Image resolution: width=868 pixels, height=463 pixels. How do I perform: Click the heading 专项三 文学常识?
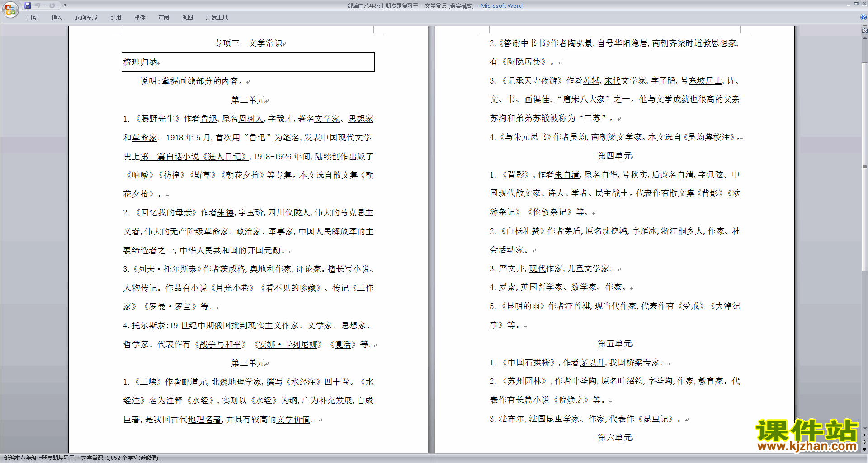coord(248,43)
